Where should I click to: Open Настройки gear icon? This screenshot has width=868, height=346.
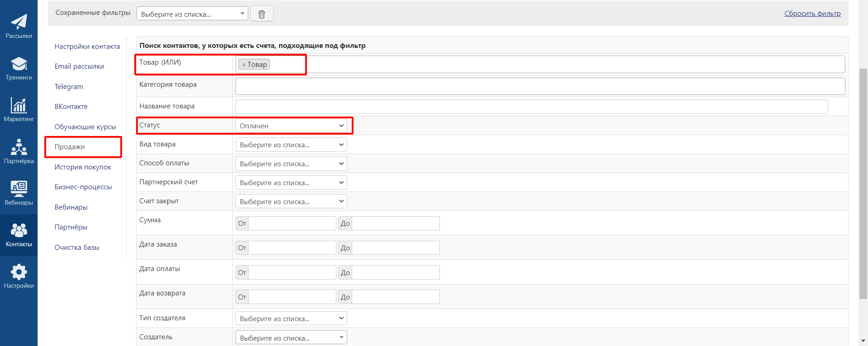[x=19, y=276]
